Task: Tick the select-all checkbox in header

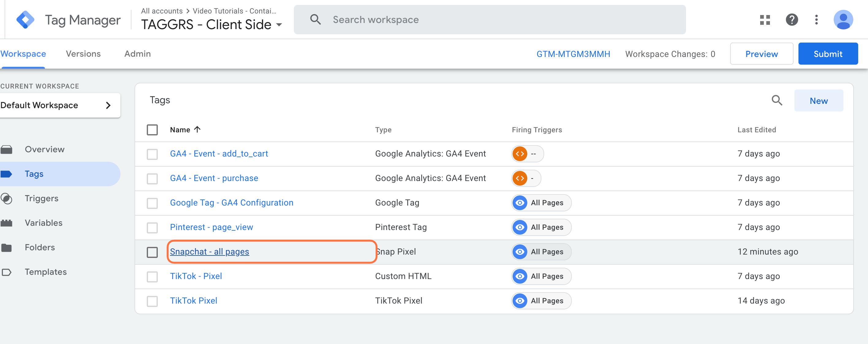Action: coord(152,130)
